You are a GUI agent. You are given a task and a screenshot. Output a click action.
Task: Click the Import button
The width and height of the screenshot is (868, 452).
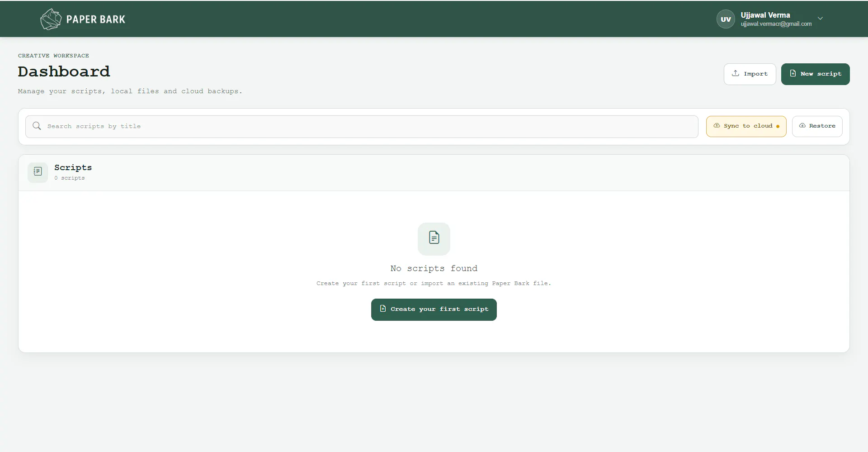click(750, 74)
